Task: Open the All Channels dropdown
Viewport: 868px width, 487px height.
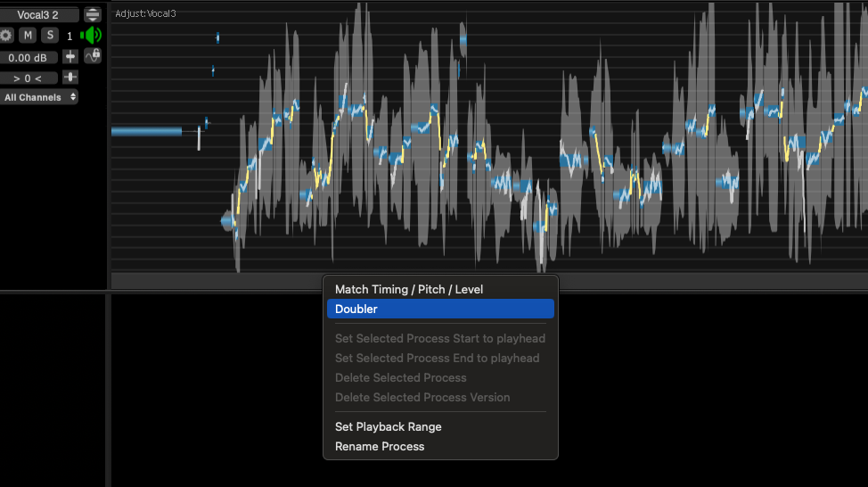Action: point(38,97)
